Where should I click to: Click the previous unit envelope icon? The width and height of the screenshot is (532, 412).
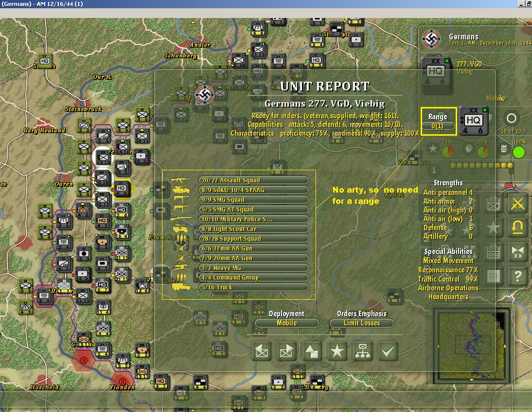[x=262, y=351]
